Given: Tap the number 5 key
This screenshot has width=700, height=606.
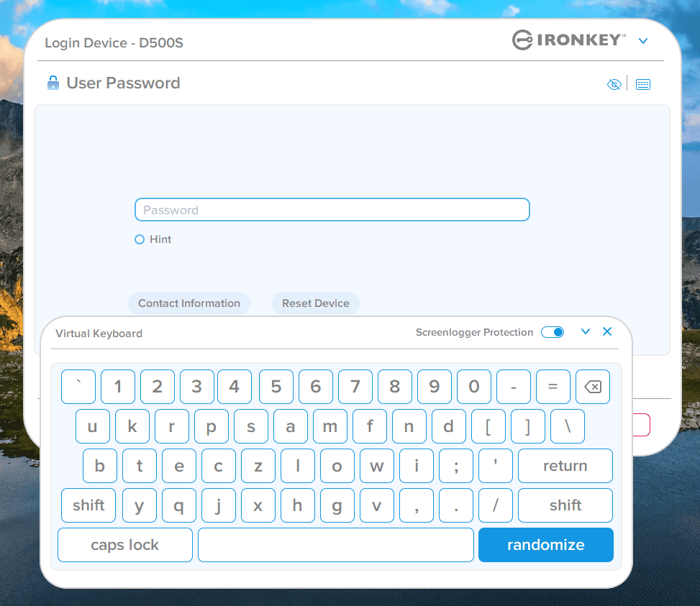Looking at the screenshot, I should coord(276,387).
